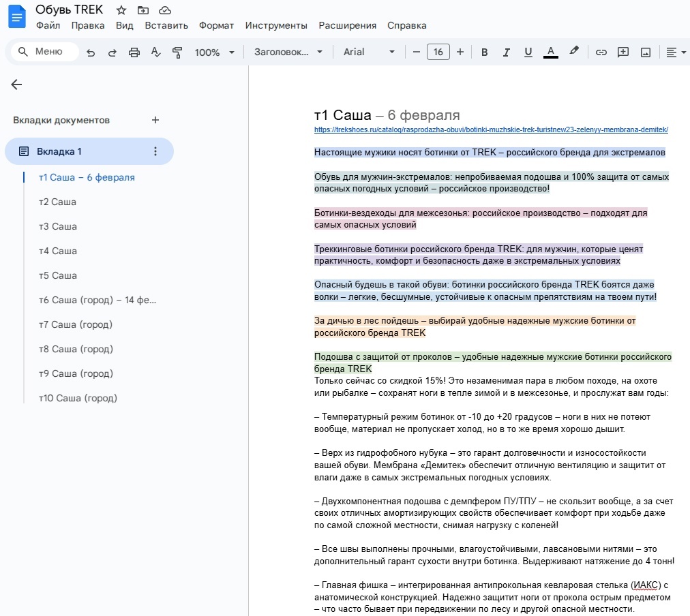Open the Вставить menu
Viewport: 690px width, 616px height.
(x=166, y=25)
